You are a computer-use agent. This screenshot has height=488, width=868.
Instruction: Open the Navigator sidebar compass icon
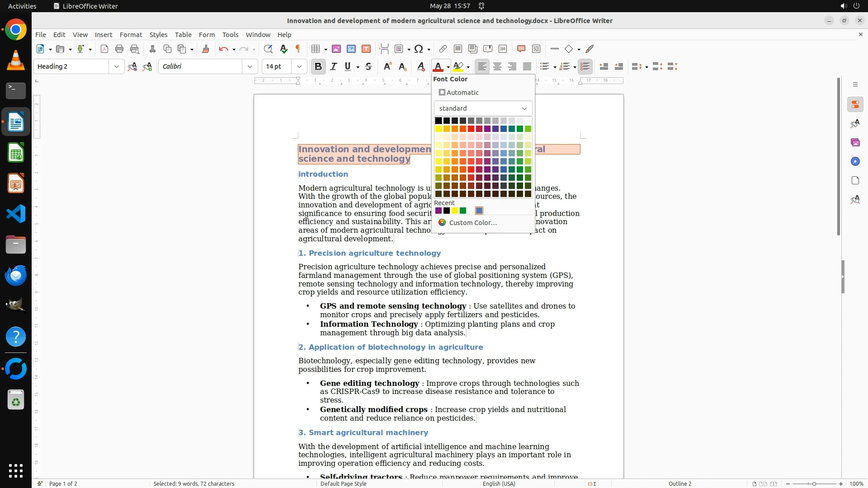click(855, 161)
